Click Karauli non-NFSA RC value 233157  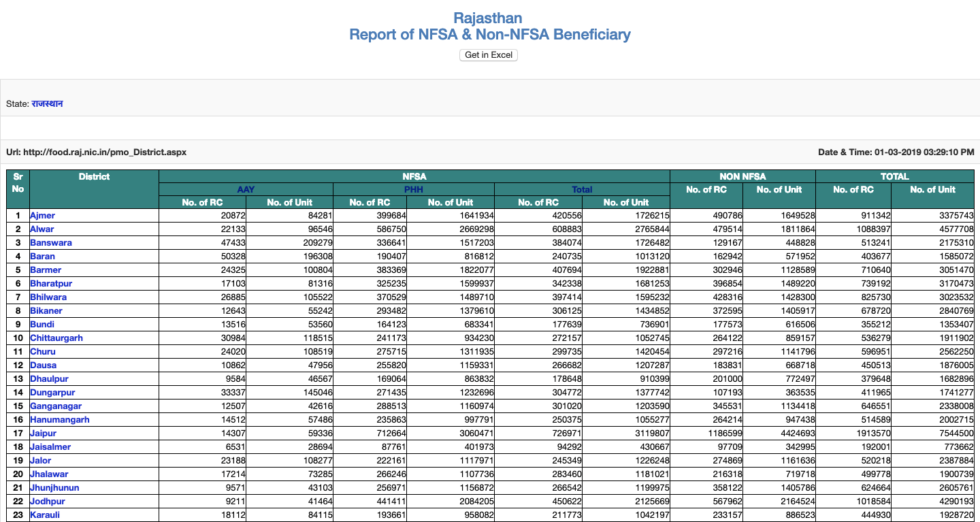point(730,515)
